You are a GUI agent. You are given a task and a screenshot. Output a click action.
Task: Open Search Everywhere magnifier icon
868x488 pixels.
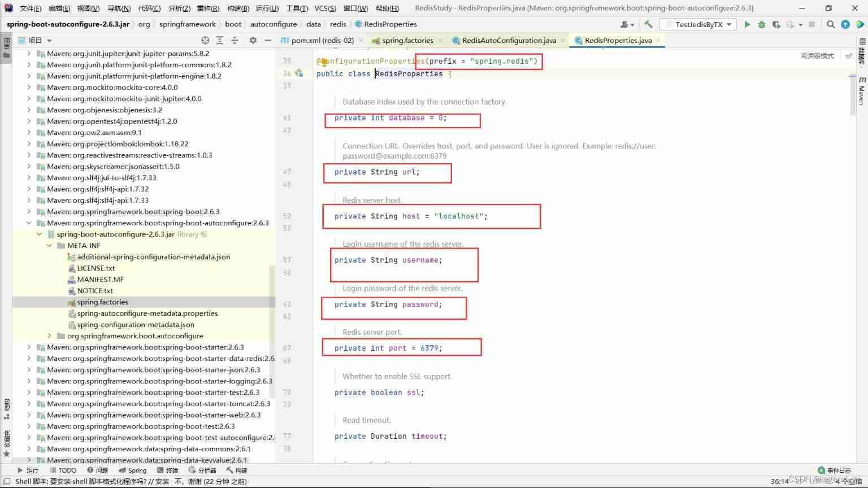[x=830, y=24]
